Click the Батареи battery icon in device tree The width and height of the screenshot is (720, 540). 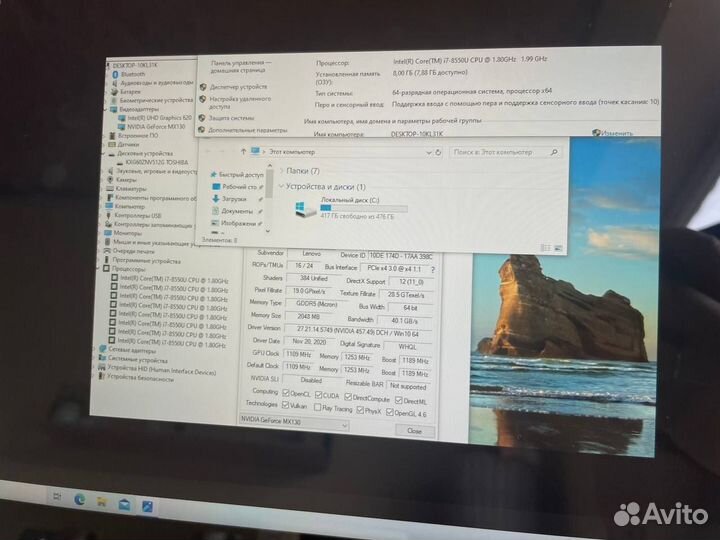coord(114,91)
